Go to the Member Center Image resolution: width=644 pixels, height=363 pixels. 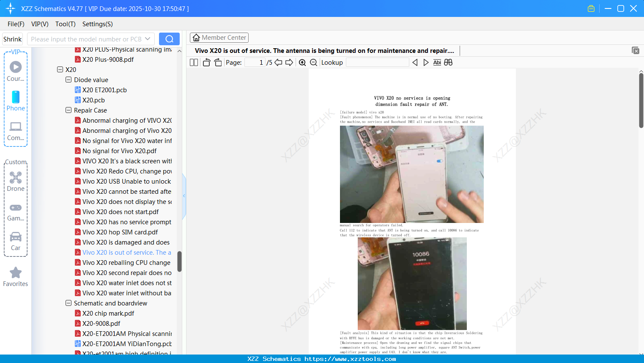[x=219, y=37]
